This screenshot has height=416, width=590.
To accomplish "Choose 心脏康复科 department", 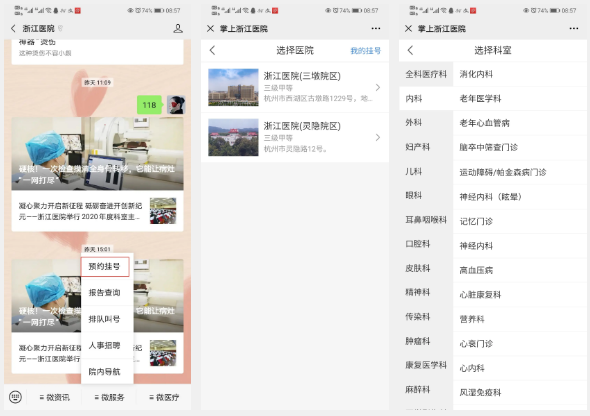I will click(x=520, y=295).
